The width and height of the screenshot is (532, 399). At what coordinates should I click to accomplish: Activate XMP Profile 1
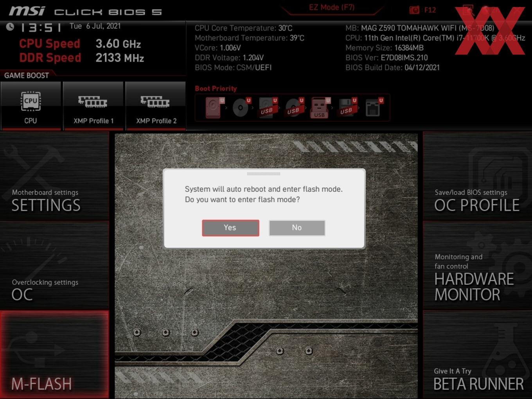(93, 106)
